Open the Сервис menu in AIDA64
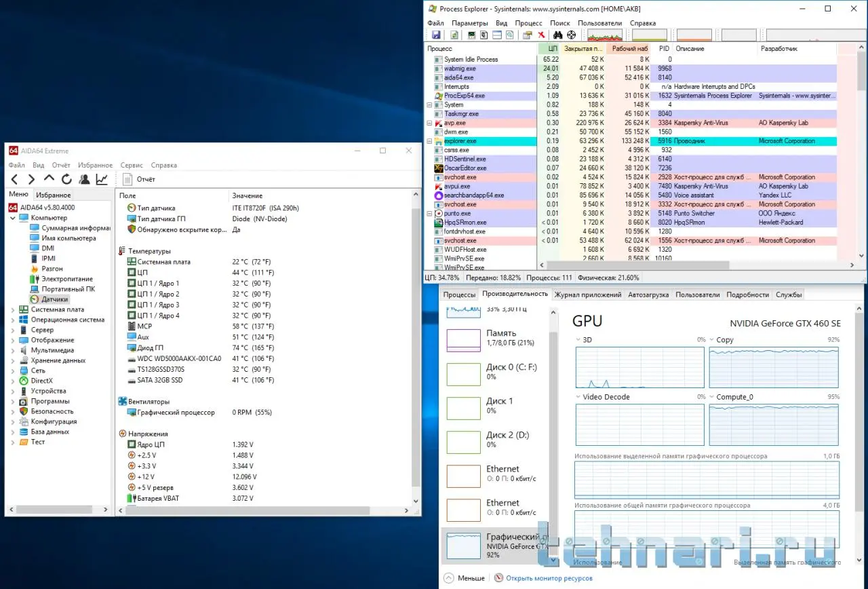Screen dimensions: 868x589 point(132,165)
